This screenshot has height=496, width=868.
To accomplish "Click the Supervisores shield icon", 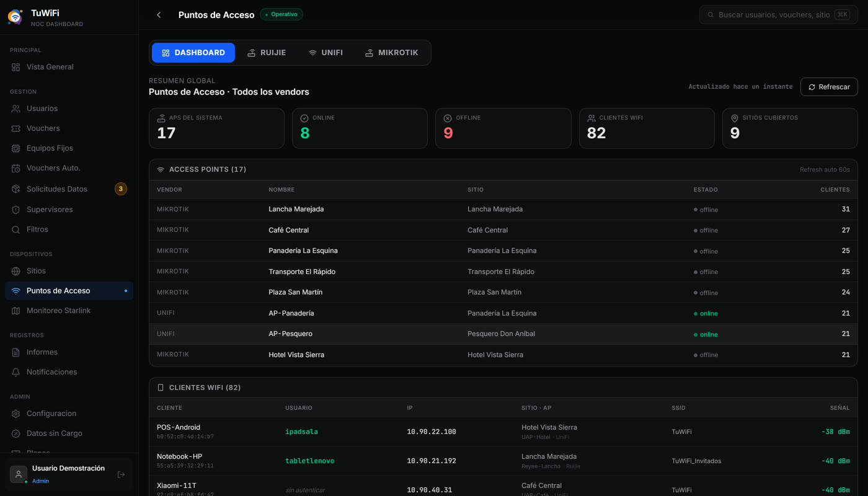I will pos(16,210).
